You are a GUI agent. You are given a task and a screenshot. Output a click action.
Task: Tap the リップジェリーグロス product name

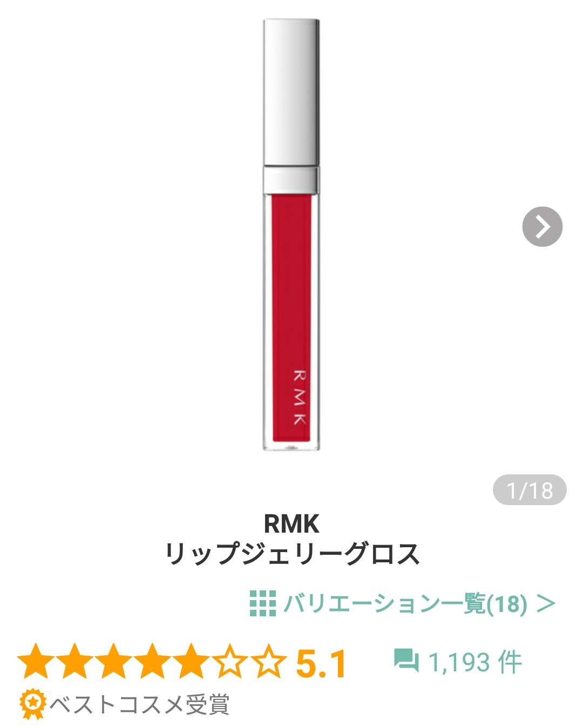(x=291, y=554)
